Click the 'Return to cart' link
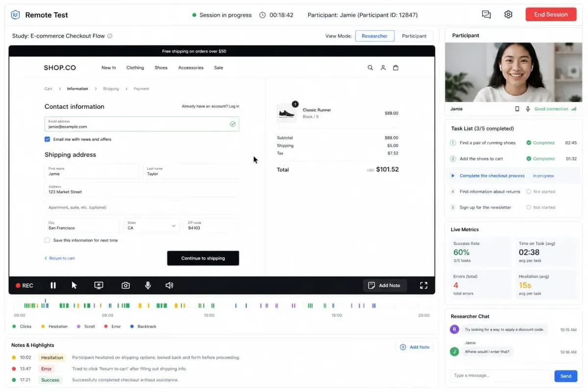 pos(60,258)
